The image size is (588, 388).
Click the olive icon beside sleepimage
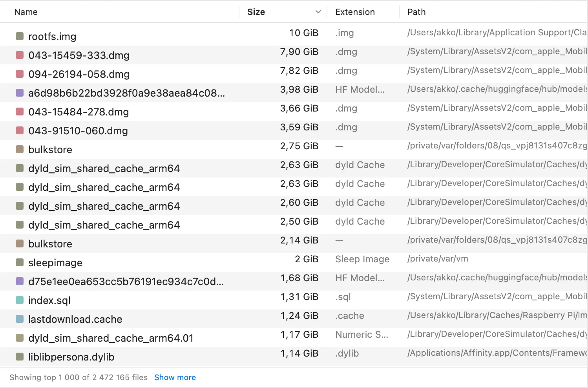(20, 262)
